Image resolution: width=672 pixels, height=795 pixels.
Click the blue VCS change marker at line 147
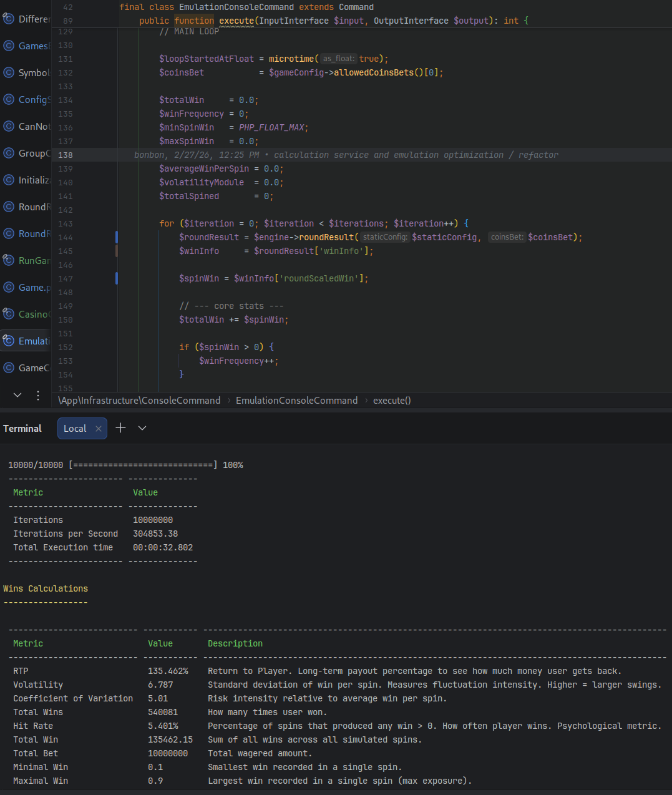[117, 278]
